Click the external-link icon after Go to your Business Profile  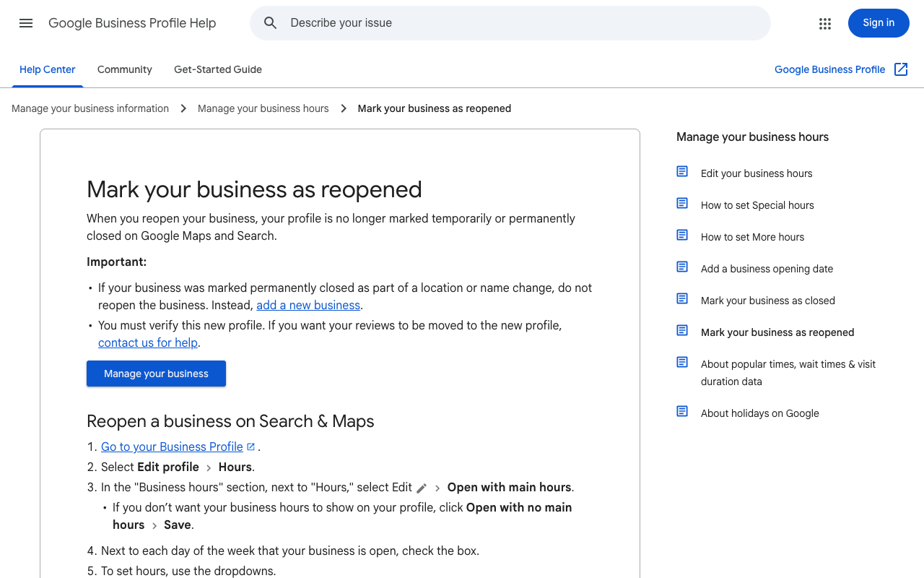(250, 447)
